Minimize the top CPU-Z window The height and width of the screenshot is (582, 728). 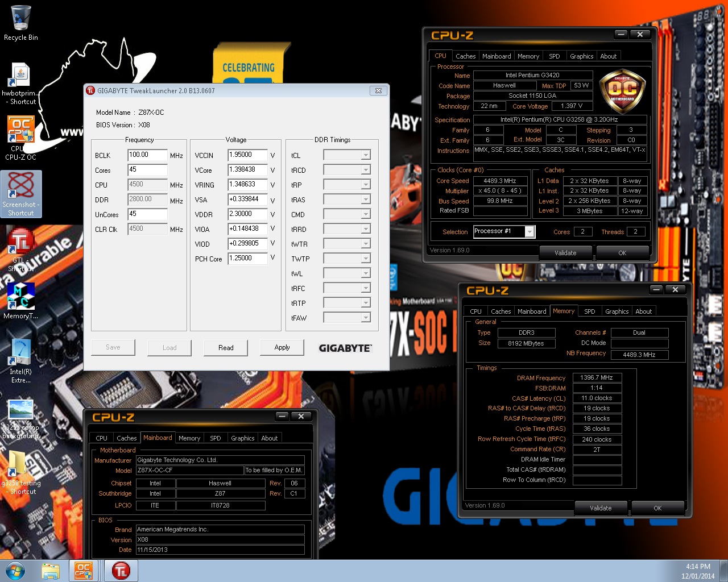pos(621,34)
